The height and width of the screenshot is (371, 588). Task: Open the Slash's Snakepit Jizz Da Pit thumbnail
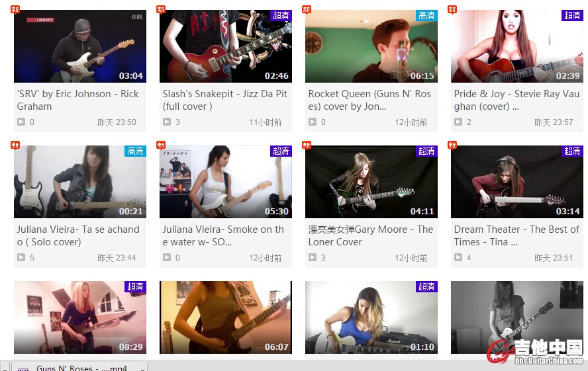[225, 46]
